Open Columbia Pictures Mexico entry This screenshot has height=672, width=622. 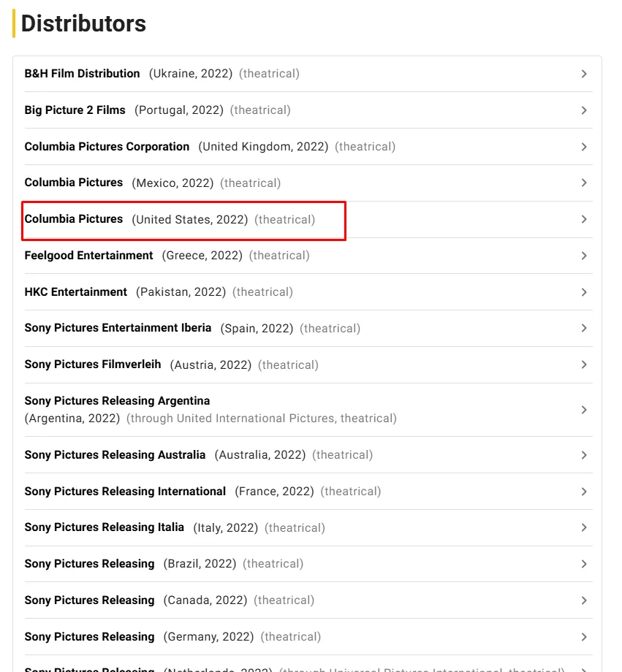point(73,183)
